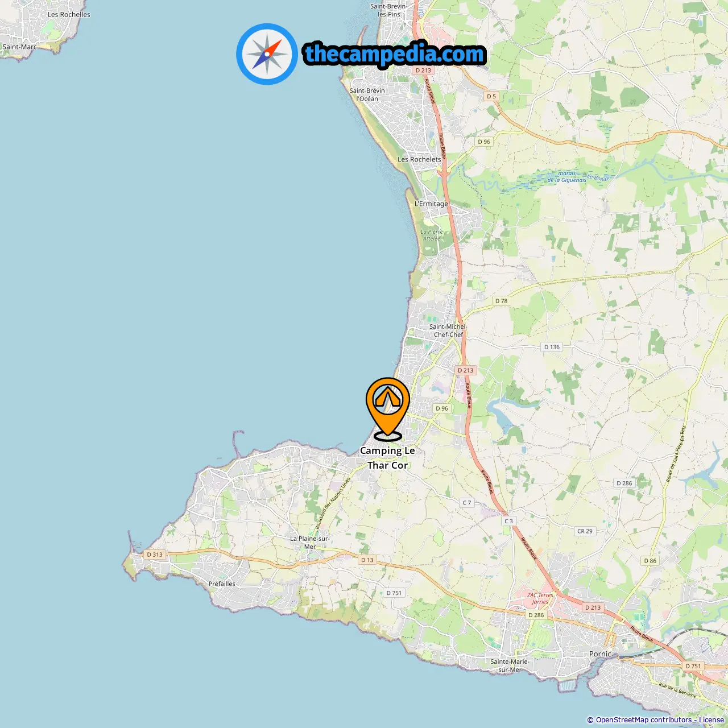This screenshot has width=728, height=728.
Task: Click the D 213 road shield near Saint-Brevin
Action: click(423, 71)
